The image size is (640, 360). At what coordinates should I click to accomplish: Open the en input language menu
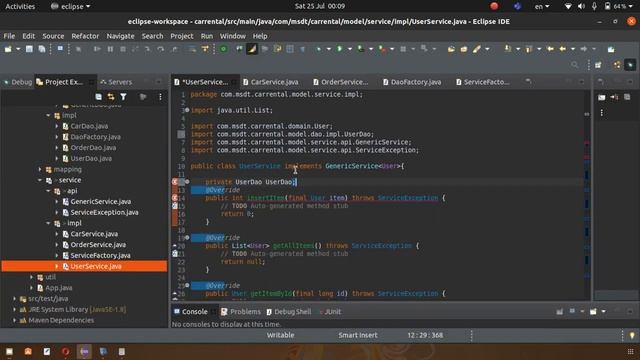coord(542,6)
